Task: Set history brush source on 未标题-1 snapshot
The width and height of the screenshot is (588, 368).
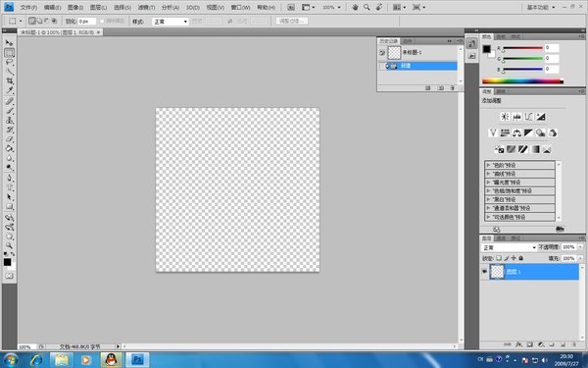Action: click(x=382, y=53)
